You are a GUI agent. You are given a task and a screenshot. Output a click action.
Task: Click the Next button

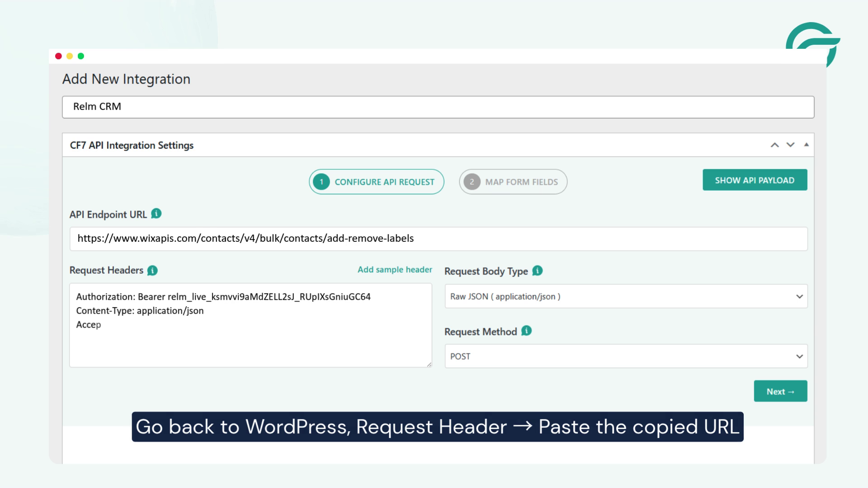click(x=780, y=391)
